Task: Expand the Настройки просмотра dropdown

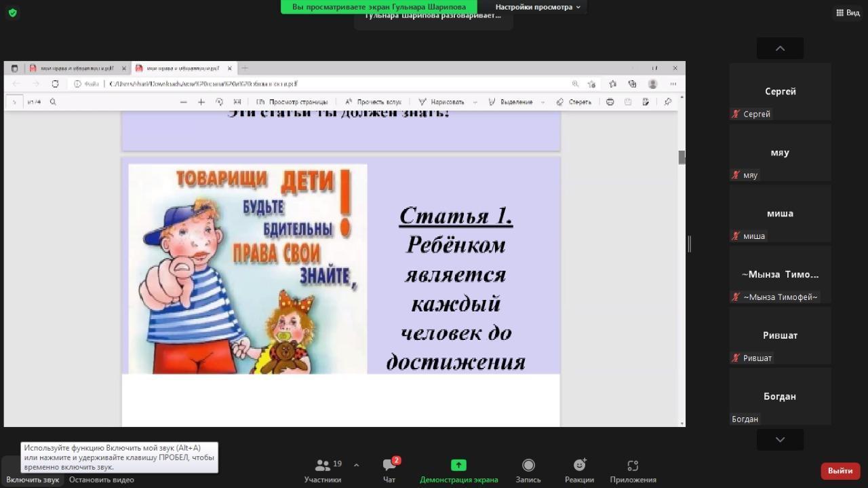Action: (x=538, y=7)
